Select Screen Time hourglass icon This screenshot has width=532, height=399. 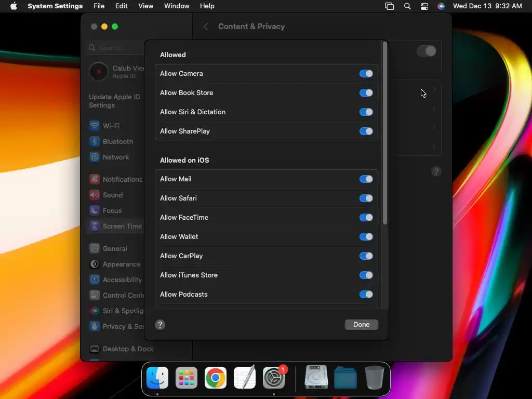[x=95, y=226]
